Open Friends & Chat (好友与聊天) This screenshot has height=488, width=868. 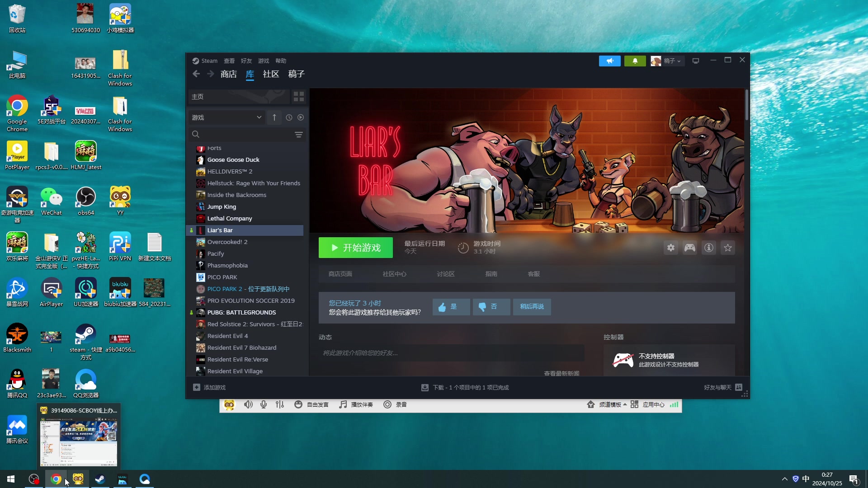tap(723, 388)
